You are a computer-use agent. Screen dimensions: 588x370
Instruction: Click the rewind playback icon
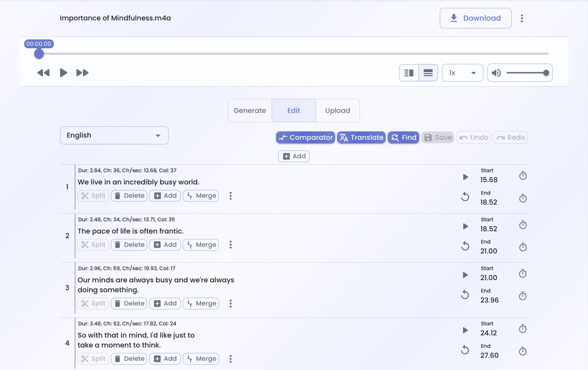tap(44, 73)
